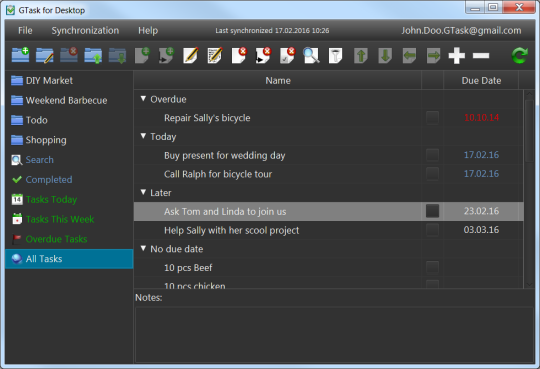Select Help Sally with her scool project

[x=231, y=230]
